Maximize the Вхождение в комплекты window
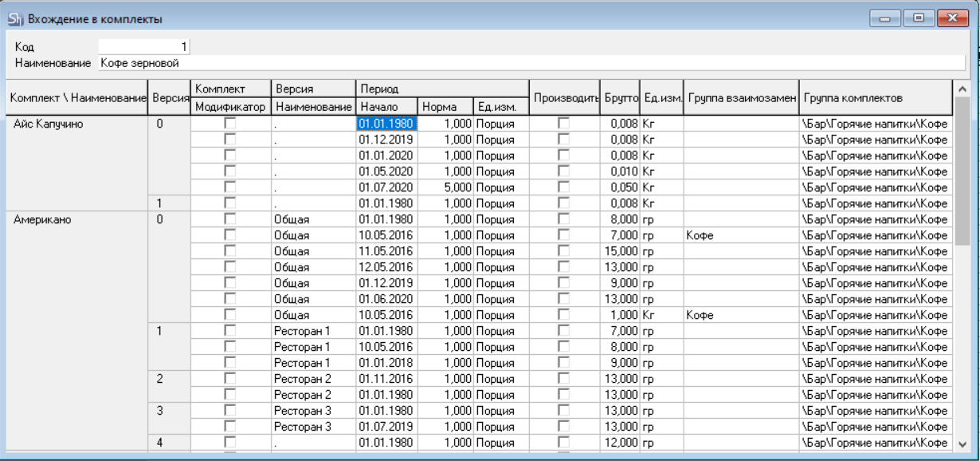 pyautogui.click(x=919, y=18)
